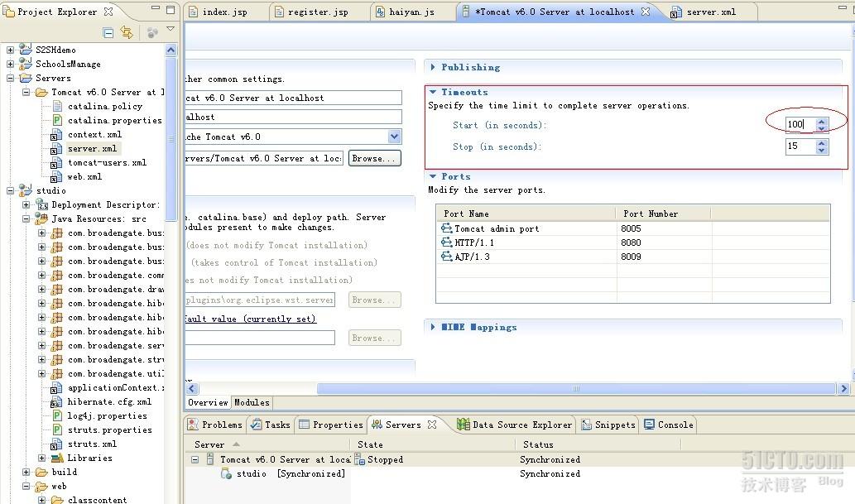Screen dimensions: 855x504
Task: Expand the SchoolsManage project
Action: (x=10, y=64)
